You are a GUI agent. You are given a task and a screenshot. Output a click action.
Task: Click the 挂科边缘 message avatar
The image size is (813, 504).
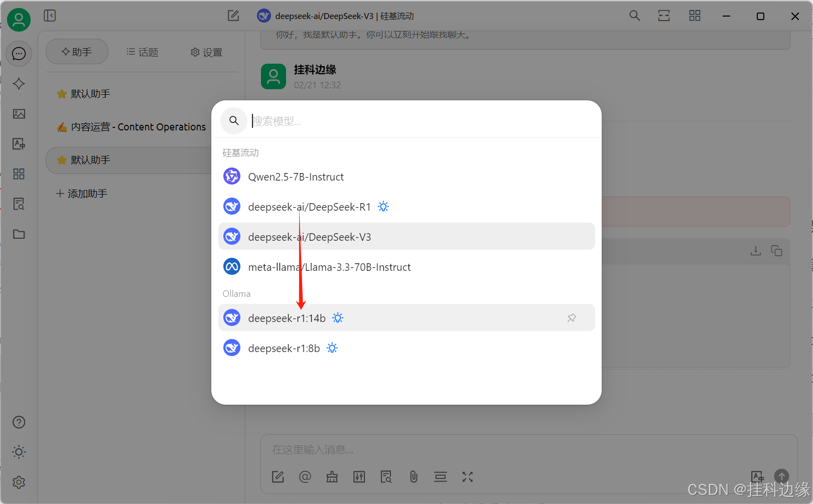coord(274,76)
